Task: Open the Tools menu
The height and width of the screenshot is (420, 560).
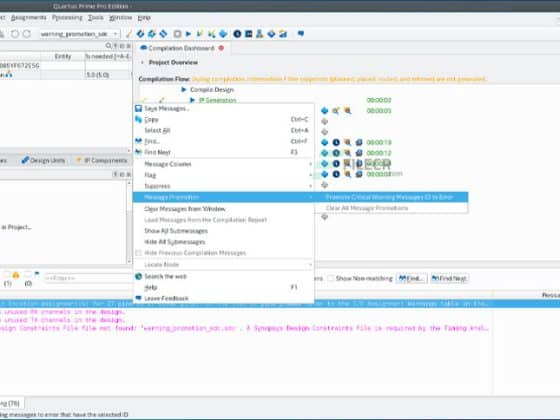Action: [x=96, y=18]
